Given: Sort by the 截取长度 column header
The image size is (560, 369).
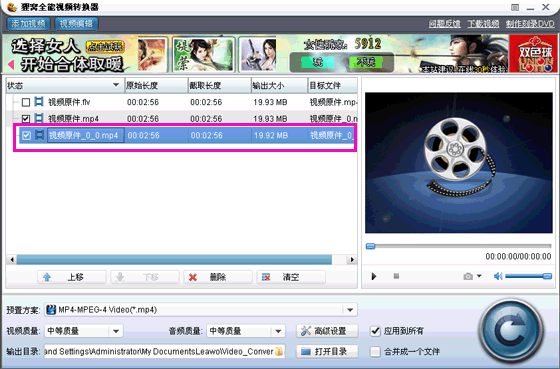Looking at the screenshot, I should (x=220, y=85).
